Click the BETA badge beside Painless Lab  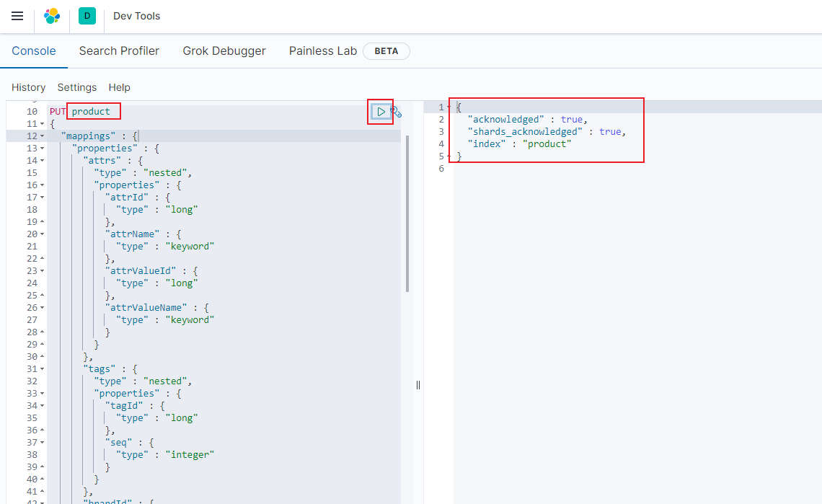(x=386, y=51)
